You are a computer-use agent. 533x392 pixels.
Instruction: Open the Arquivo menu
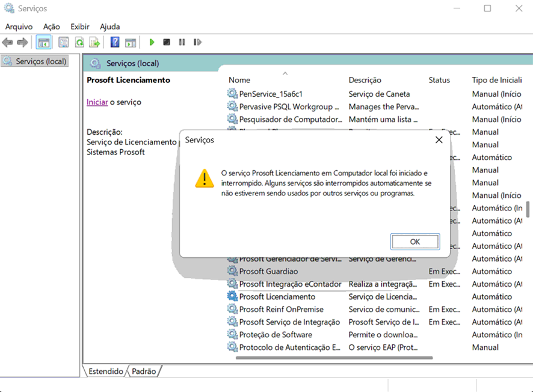(19, 26)
